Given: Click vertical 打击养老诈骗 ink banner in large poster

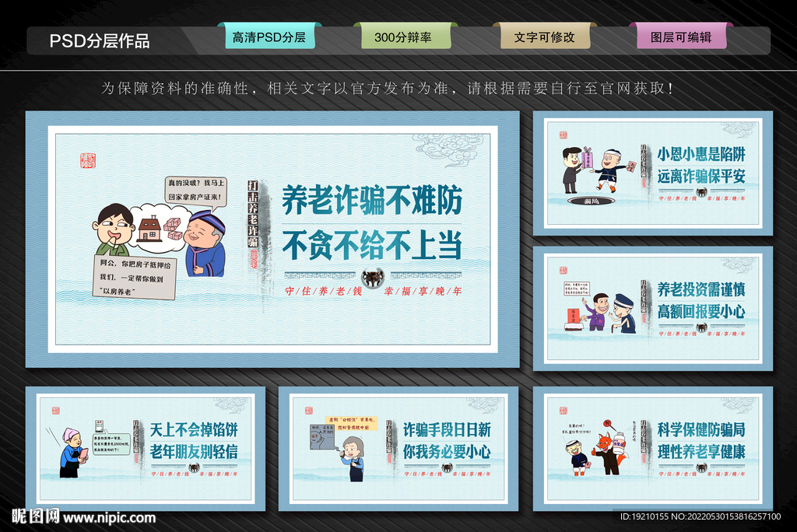Looking at the screenshot, I should (x=253, y=215).
